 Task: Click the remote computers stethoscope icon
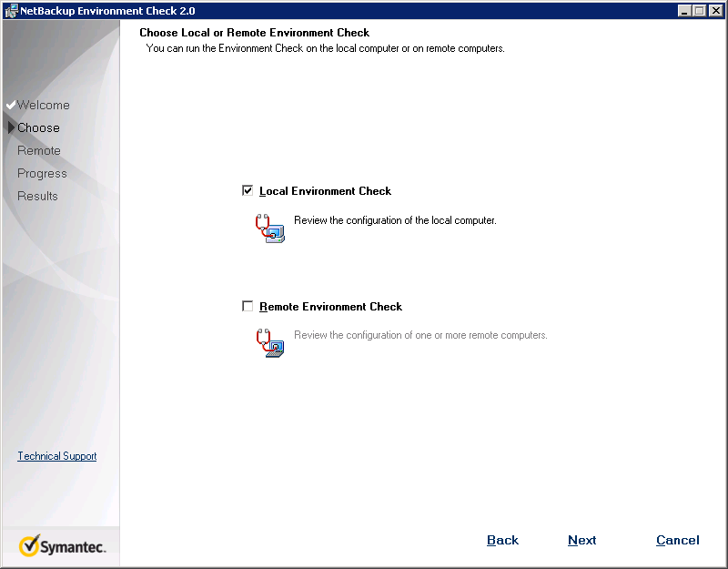(270, 343)
